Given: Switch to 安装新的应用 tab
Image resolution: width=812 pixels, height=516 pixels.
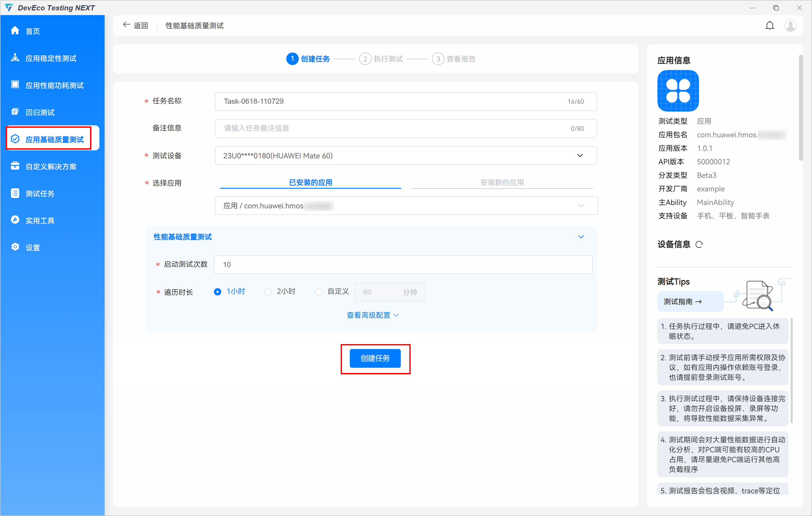Looking at the screenshot, I should click(x=502, y=183).
